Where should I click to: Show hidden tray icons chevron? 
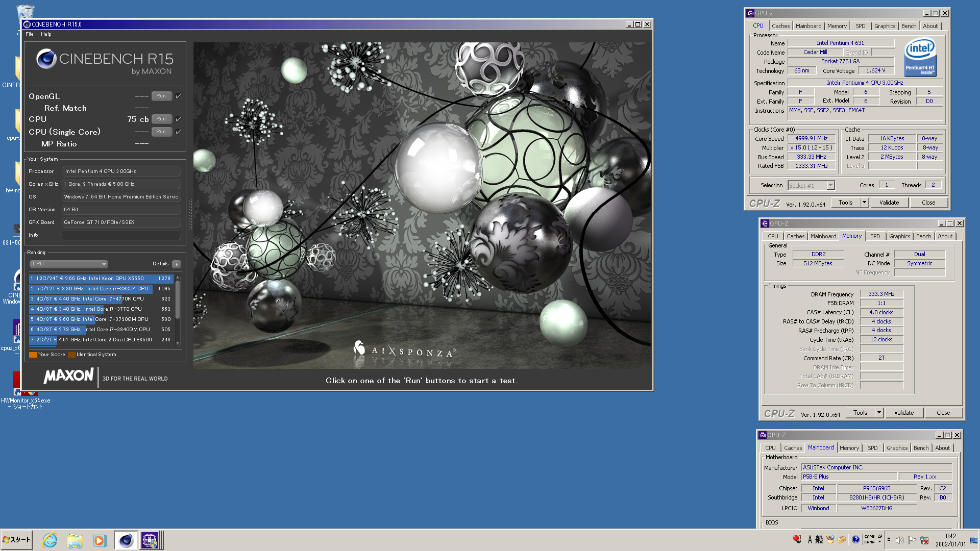(x=889, y=540)
